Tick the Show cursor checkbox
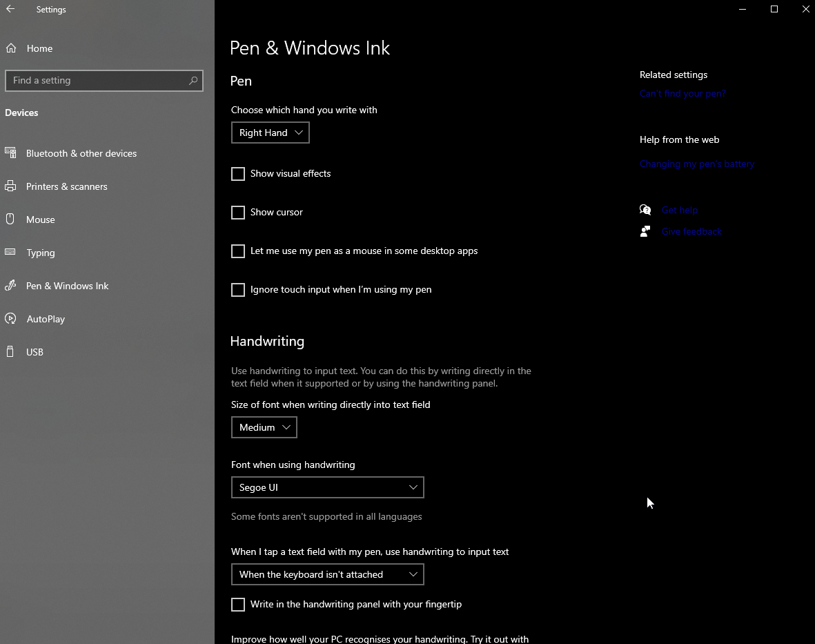 coord(238,213)
